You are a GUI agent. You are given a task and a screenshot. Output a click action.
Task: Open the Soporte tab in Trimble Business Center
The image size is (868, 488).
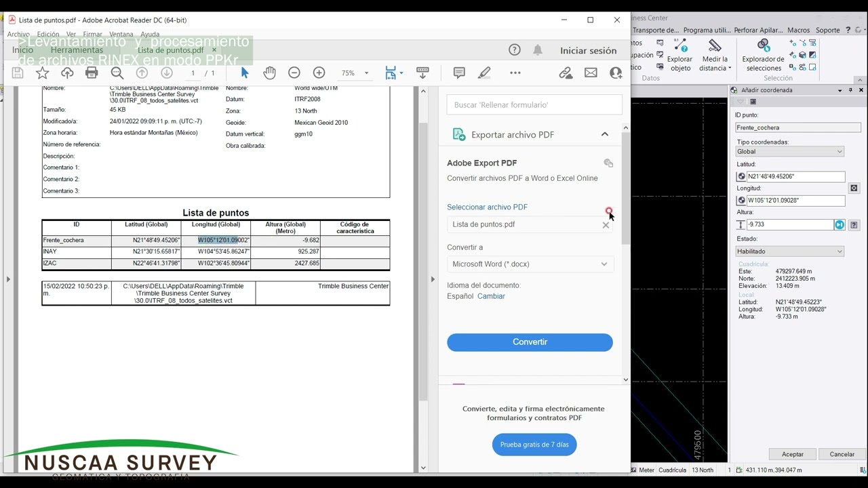(827, 30)
